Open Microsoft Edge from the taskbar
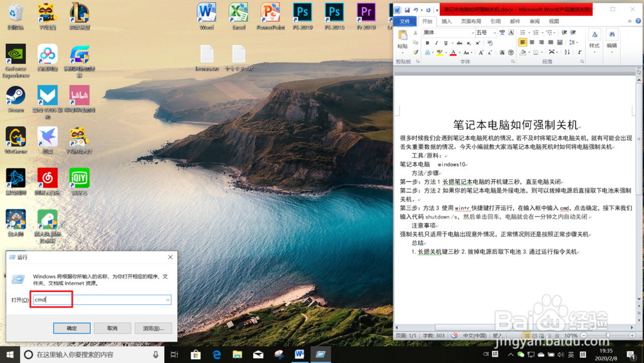644x363 pixels. click(216, 355)
